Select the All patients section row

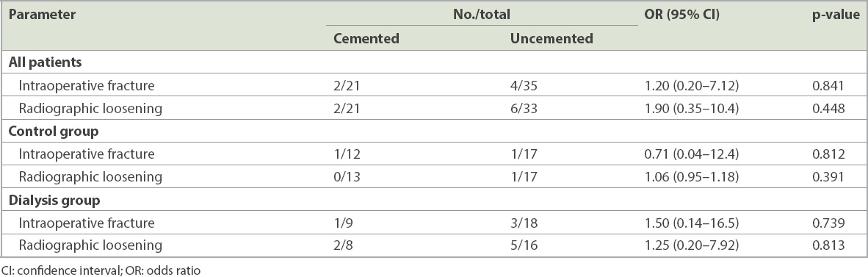[x=434, y=62]
